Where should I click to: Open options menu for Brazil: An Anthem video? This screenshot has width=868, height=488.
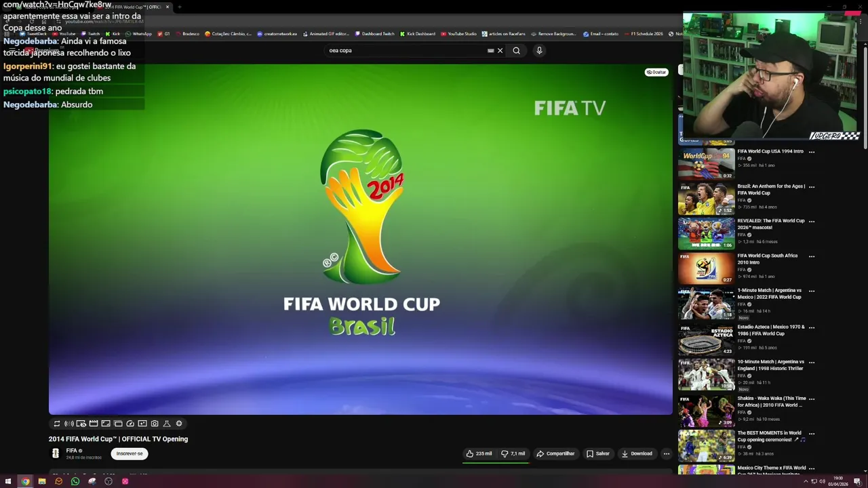click(x=812, y=186)
